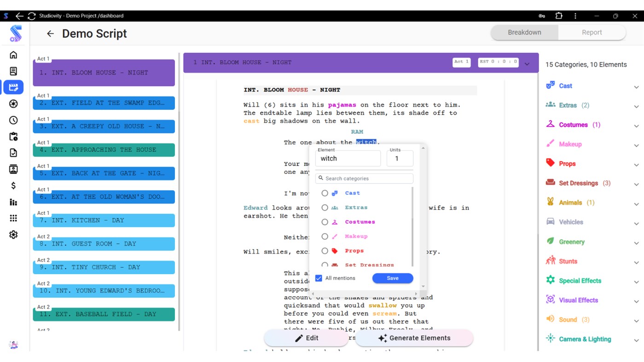
Task: Switch to the Report tab
Action: pyautogui.click(x=592, y=32)
